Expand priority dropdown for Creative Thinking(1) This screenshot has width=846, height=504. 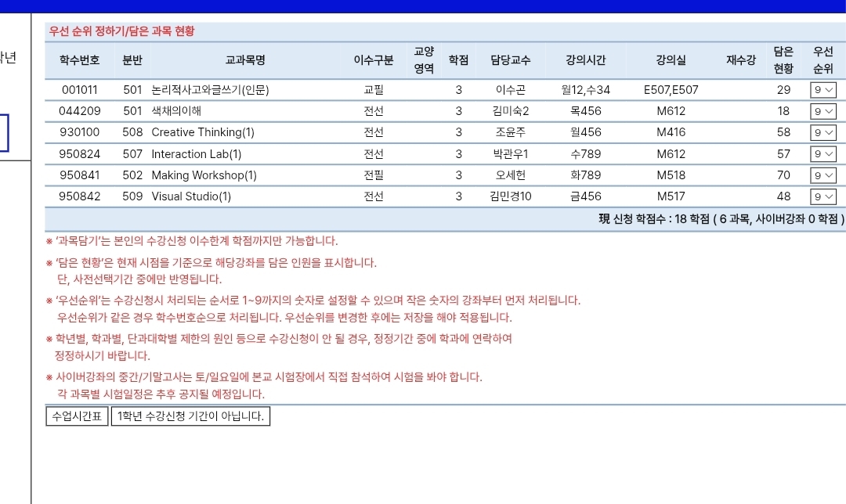point(823,132)
